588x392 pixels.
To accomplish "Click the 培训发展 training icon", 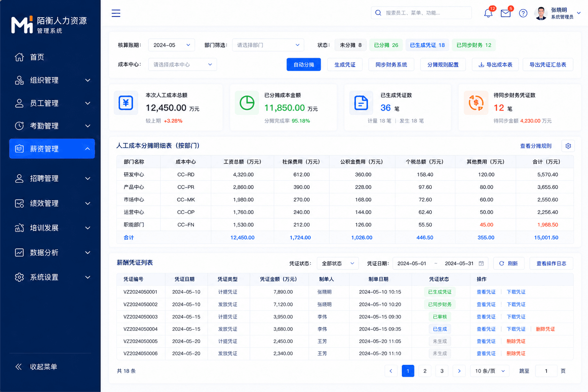I will coord(19,228).
